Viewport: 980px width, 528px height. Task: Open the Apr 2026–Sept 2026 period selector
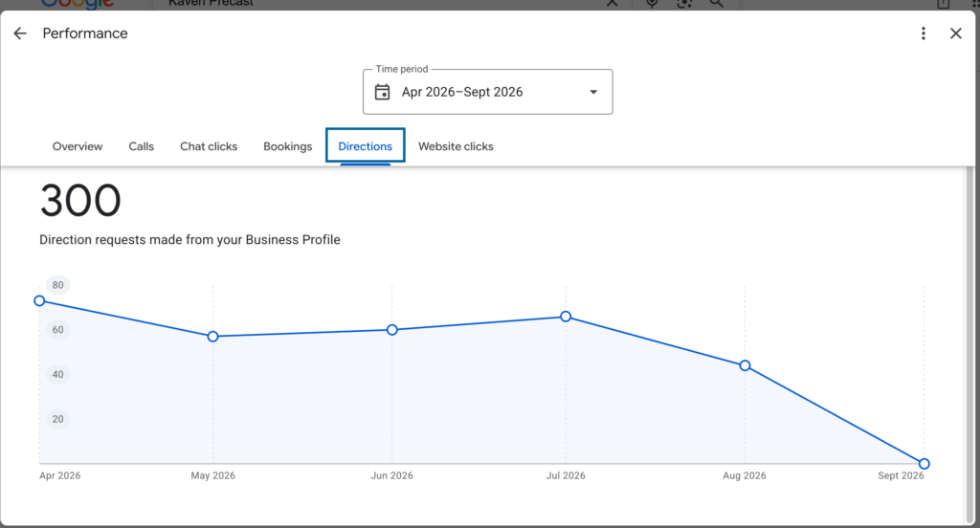487,92
